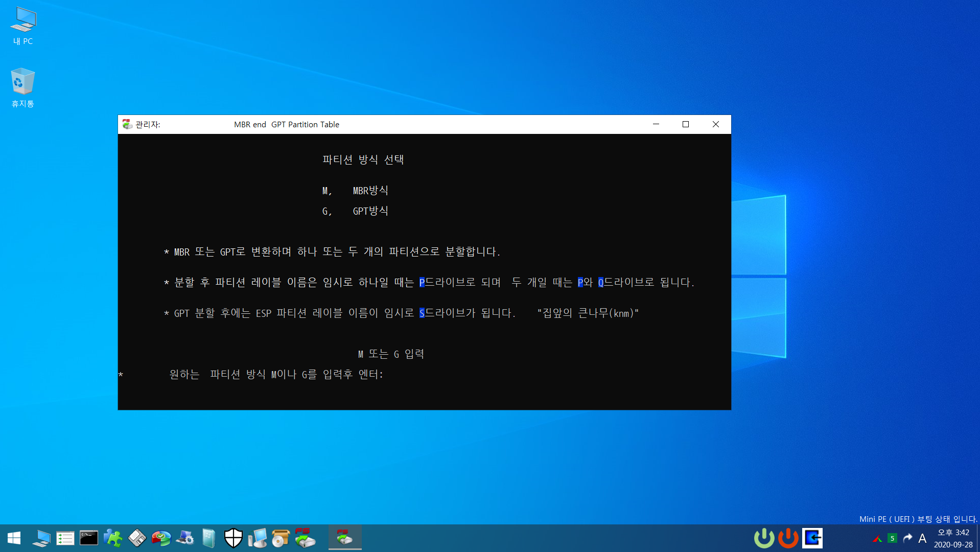Open the command prompt from the taskbar

(88, 538)
